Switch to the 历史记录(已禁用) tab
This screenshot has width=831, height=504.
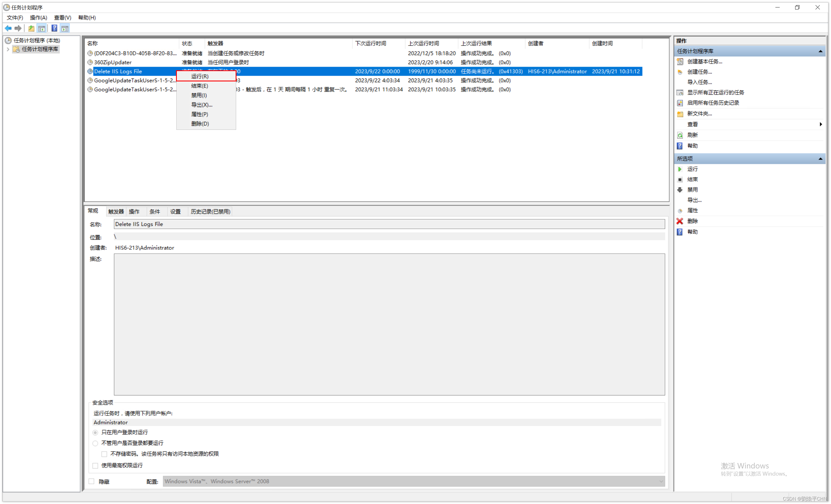pos(210,212)
